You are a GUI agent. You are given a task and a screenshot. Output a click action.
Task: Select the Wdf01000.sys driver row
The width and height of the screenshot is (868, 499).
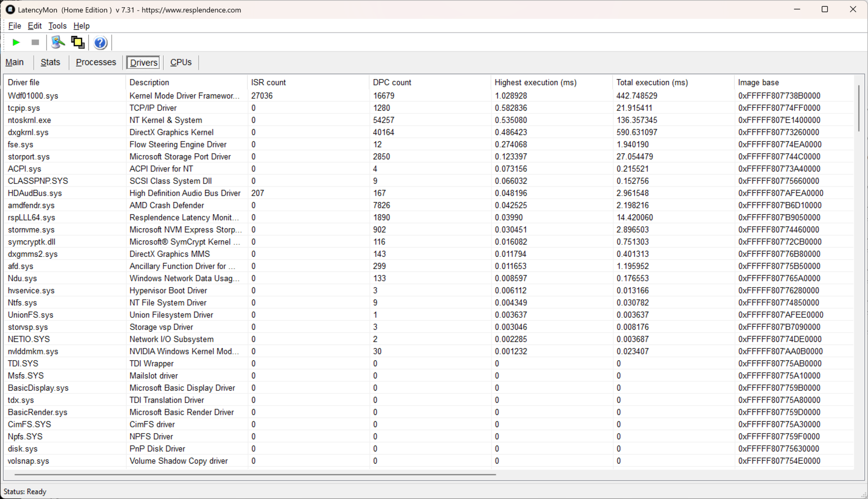click(33, 96)
